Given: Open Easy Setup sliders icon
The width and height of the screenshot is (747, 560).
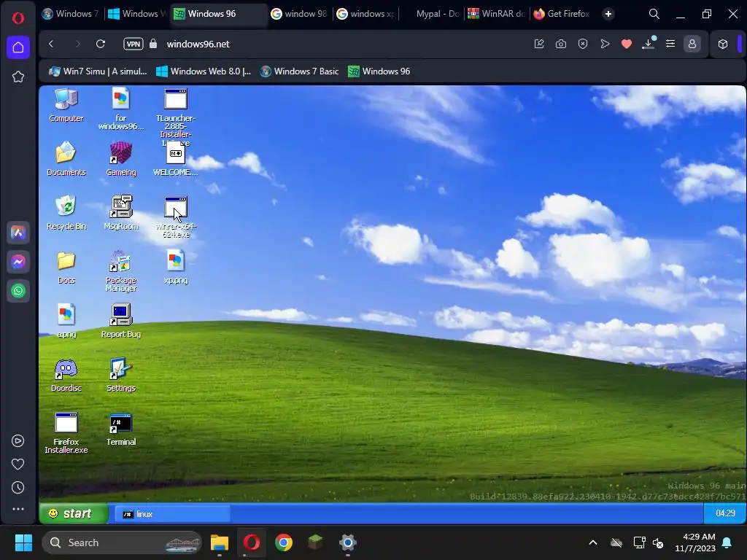Looking at the screenshot, I should [x=670, y=44].
